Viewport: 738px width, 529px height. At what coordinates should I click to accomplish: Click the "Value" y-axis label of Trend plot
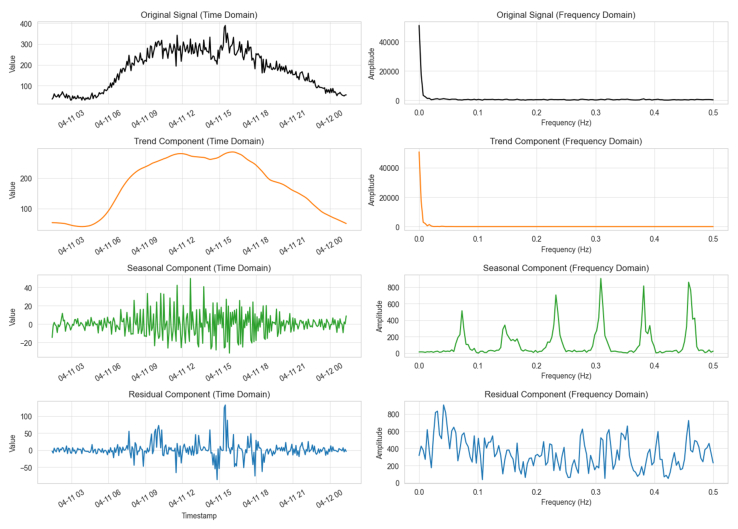click(13, 189)
